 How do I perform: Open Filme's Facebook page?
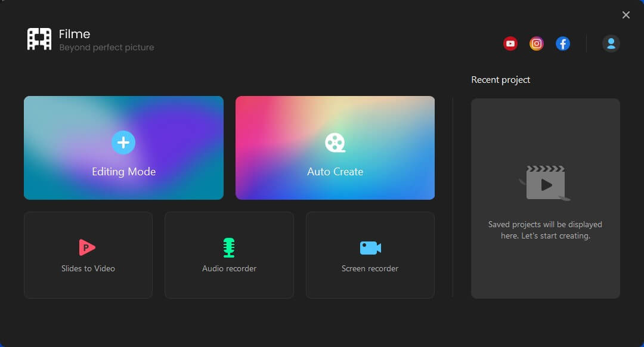click(x=562, y=43)
